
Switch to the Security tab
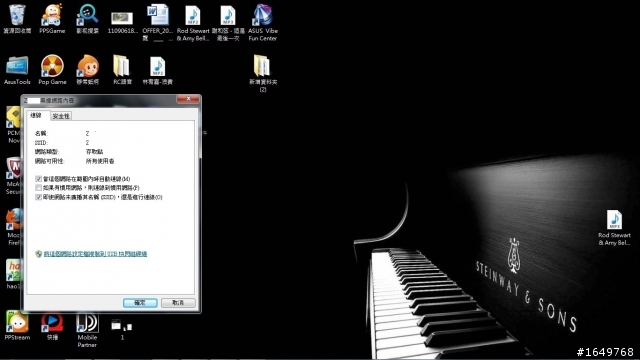61,116
